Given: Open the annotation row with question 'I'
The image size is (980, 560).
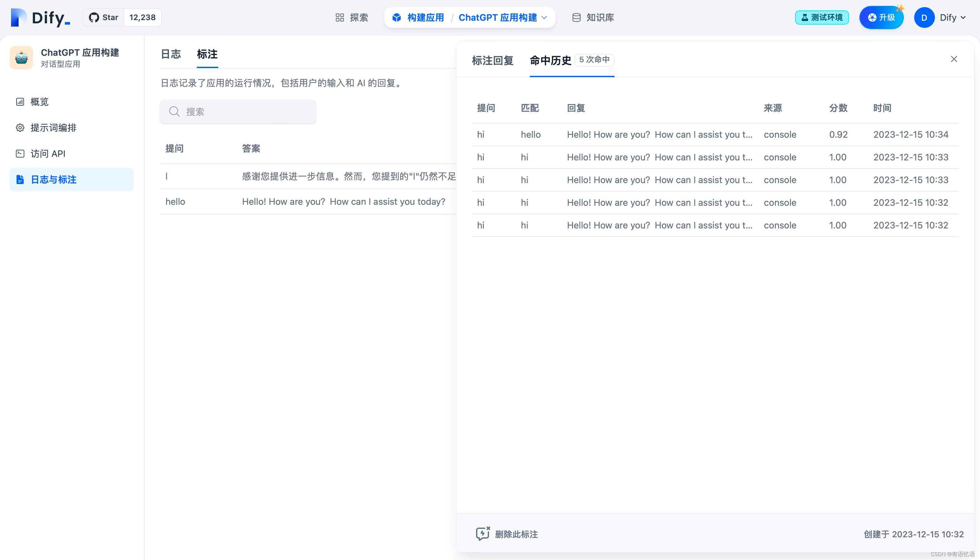Looking at the screenshot, I should click(x=308, y=176).
